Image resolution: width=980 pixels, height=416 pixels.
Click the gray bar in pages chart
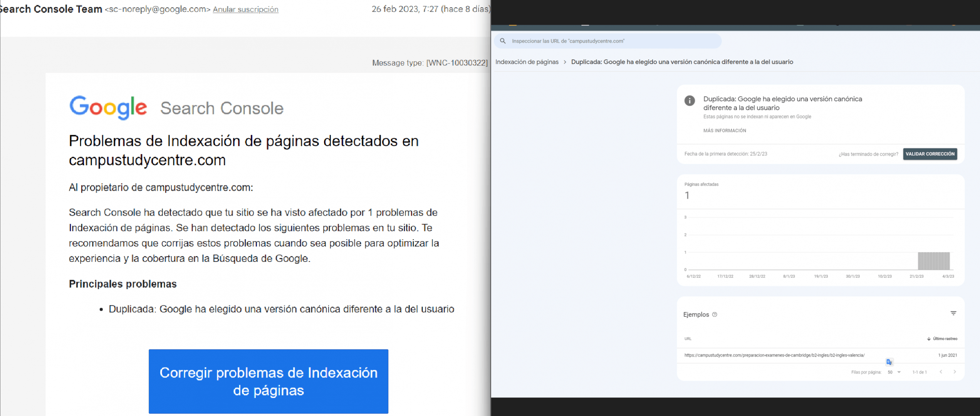coord(934,261)
